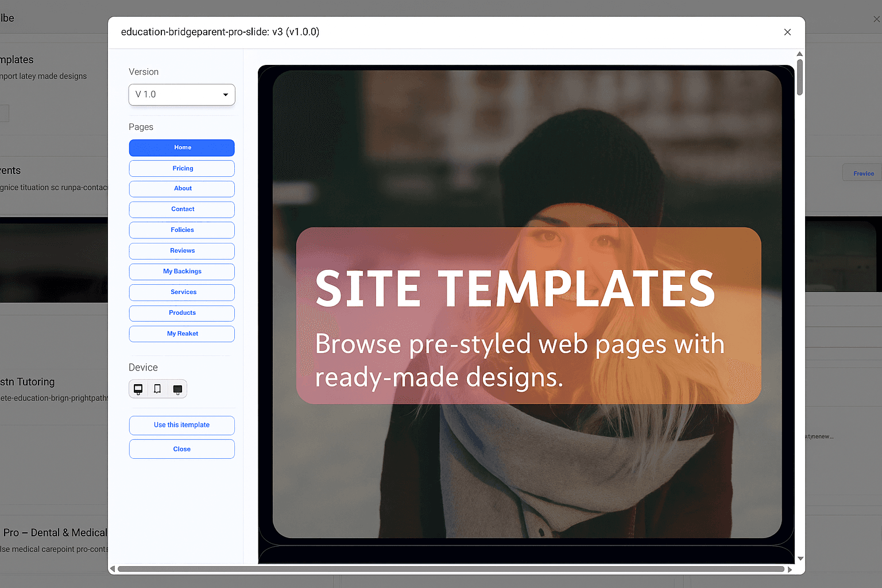Switch to dark monitor device preview
Screen dimensions: 882x588
[x=177, y=389]
